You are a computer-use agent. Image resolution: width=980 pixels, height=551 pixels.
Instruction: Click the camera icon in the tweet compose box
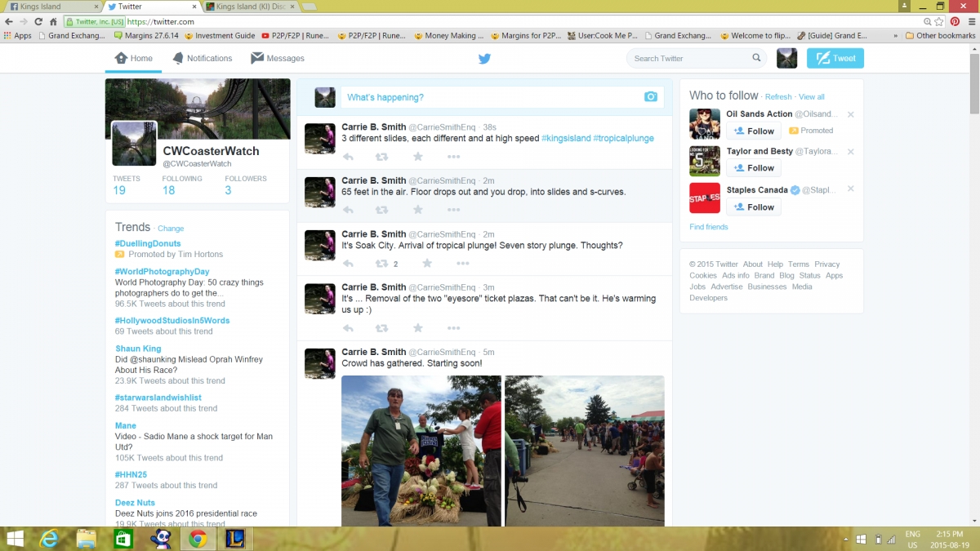[x=650, y=96]
